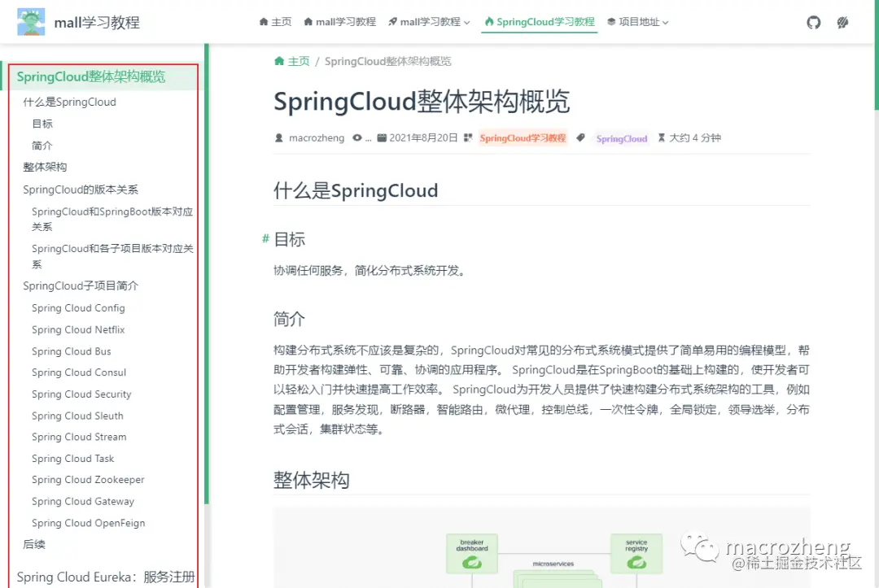The height and width of the screenshot is (588, 879).
Task: Expand the mall学习教程 dropdown with the rocket icon
Action: click(x=430, y=22)
